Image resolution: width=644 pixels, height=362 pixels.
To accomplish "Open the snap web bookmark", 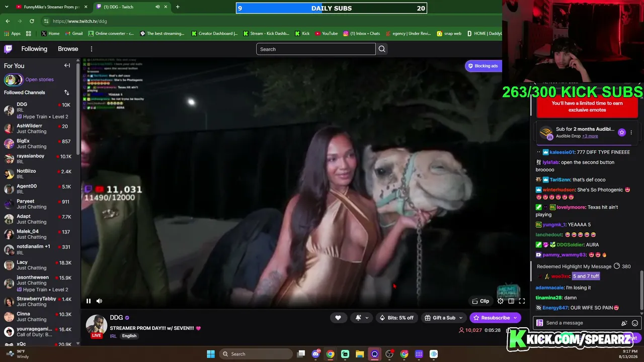I will coord(449,34).
